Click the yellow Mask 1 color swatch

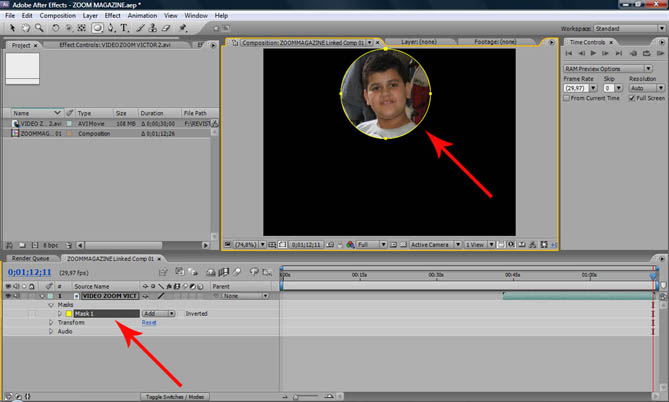[68, 314]
